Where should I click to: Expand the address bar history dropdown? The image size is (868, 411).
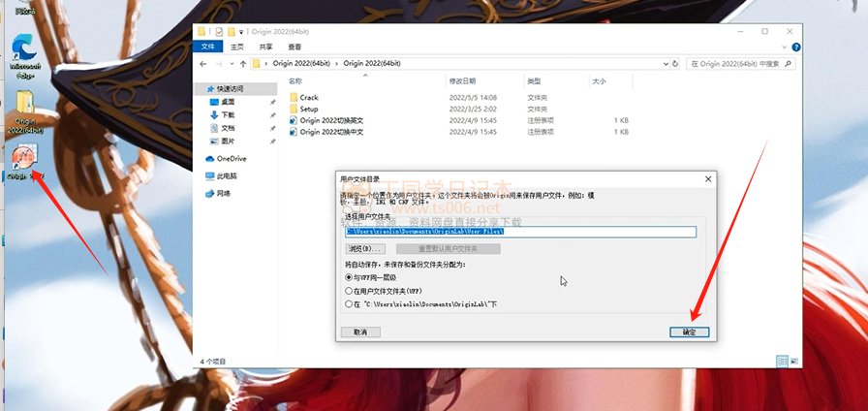point(666,64)
